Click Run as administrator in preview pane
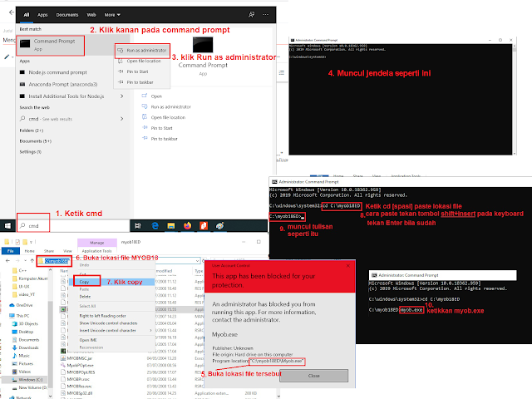This screenshot has width=532, height=399. [166, 106]
